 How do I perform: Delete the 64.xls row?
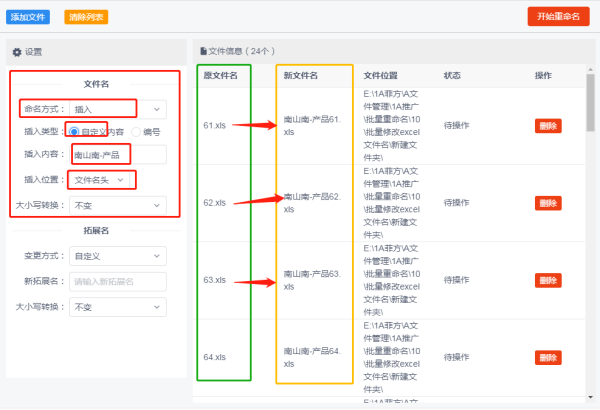548,357
